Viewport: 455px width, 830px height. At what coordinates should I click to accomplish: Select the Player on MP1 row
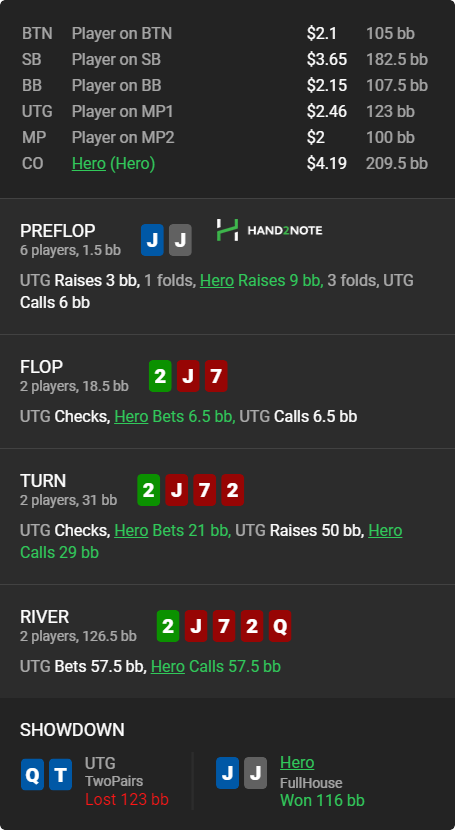click(225, 111)
